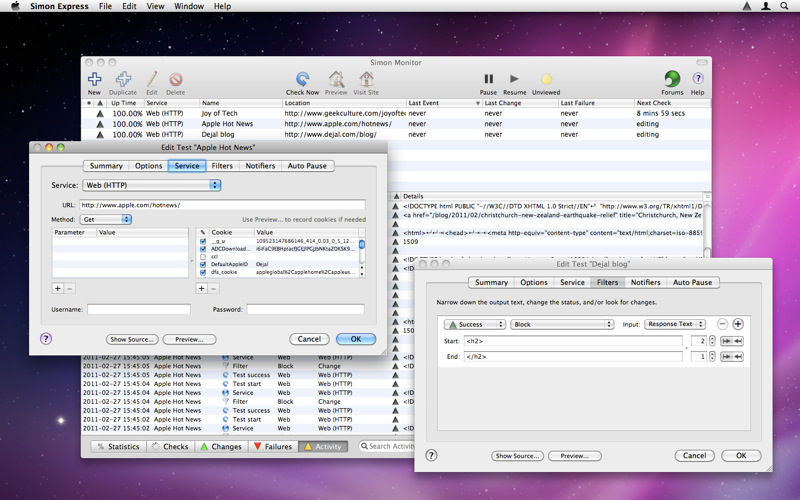Toggle the ADCDownload cookie checkbox
Screen dimensions: 800x500
[203, 249]
